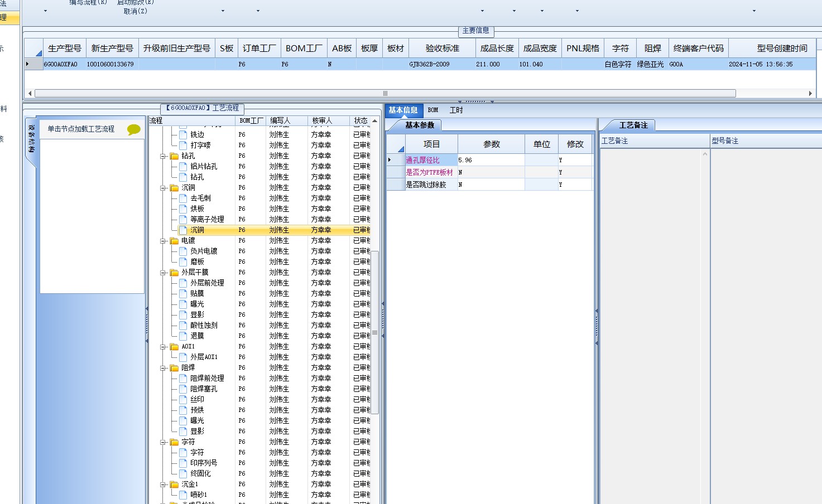Collapse the 钻孔 folder node
822x504 pixels.
tap(164, 156)
